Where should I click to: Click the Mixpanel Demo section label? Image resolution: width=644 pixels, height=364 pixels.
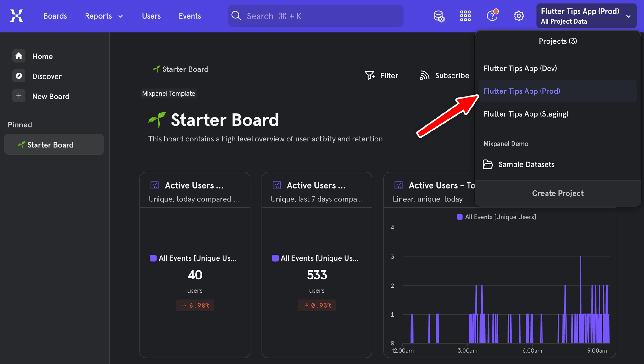tap(506, 144)
